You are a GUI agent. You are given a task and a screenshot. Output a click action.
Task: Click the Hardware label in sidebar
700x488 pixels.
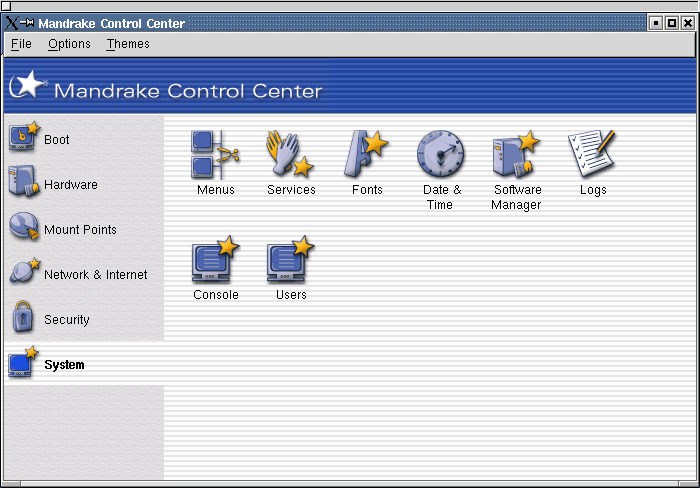pos(71,184)
